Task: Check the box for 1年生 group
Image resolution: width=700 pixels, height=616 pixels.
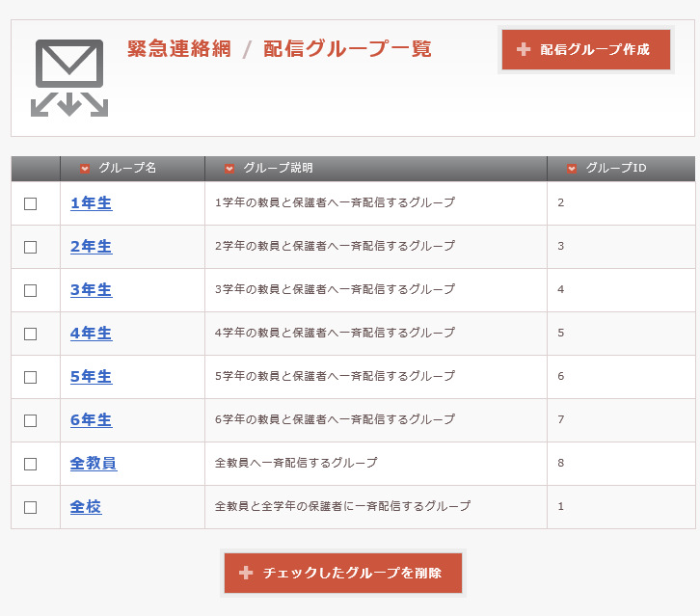Action: pyautogui.click(x=31, y=203)
